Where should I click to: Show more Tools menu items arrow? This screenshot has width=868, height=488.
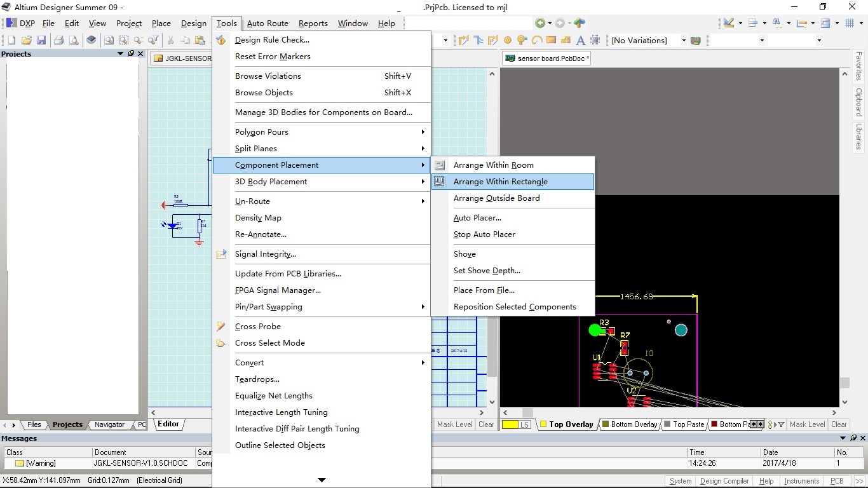point(322,480)
